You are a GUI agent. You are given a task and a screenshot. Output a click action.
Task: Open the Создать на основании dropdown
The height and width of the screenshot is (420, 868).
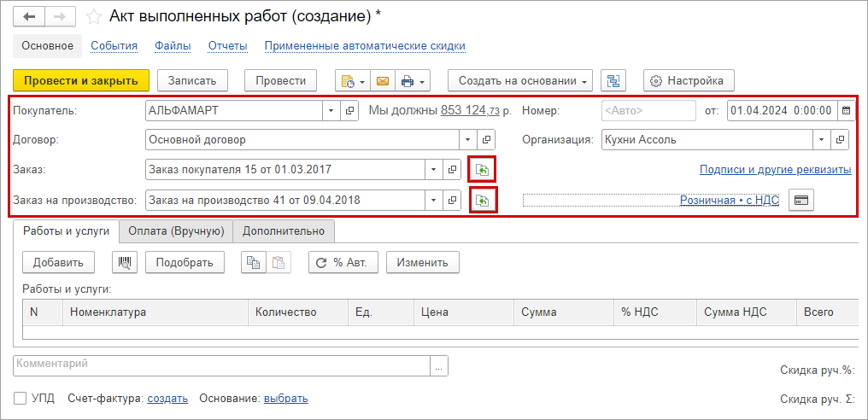coord(519,81)
